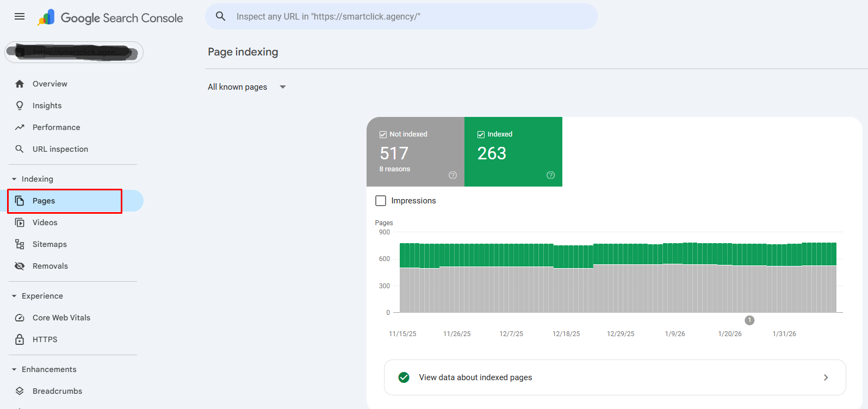This screenshot has height=409, width=868.
Task: Click the 517 Not indexed card
Action: tap(416, 152)
